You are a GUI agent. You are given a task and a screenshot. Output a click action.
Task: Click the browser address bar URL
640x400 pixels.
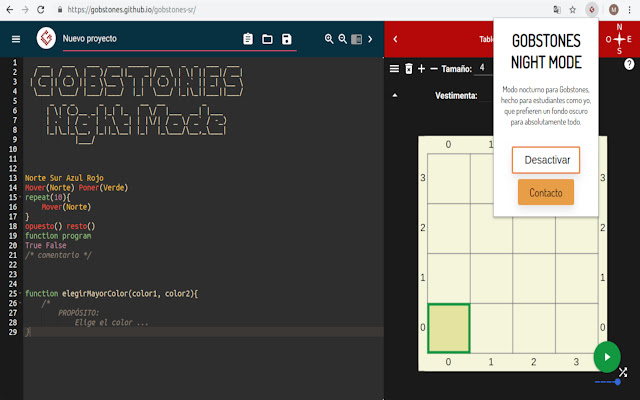[x=131, y=9]
